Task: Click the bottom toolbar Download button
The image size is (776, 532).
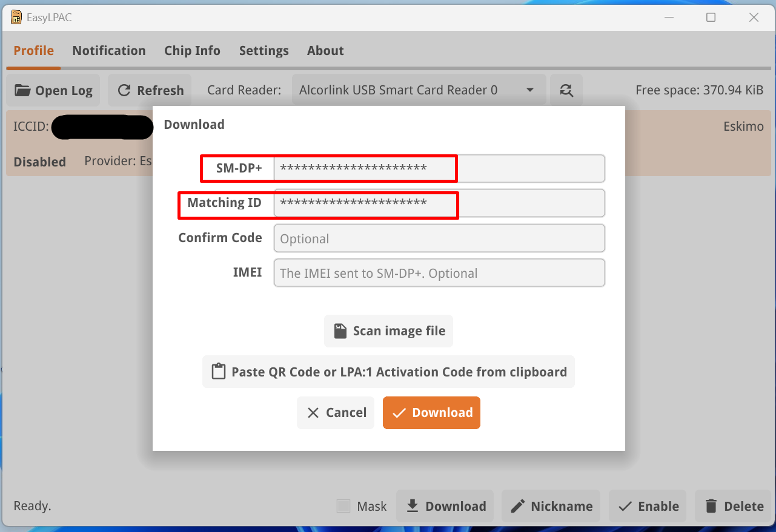Action: (445, 506)
